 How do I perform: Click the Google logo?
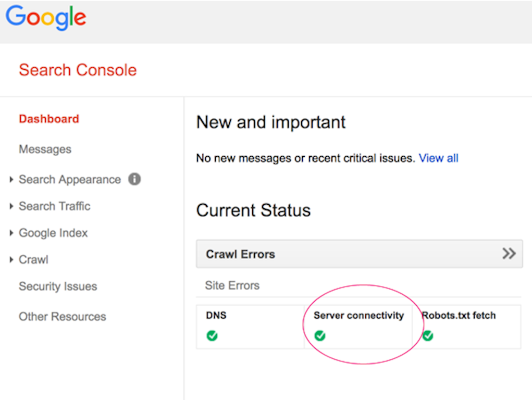tap(46, 18)
